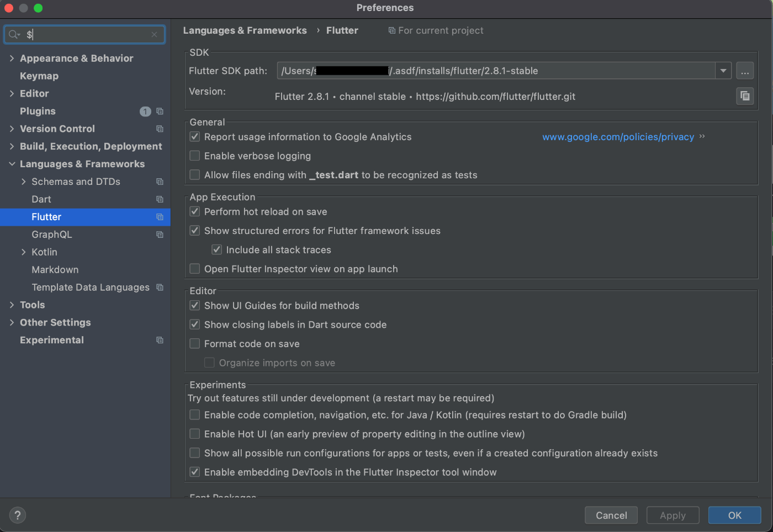Enable code completion for Java / Kotlin checkbox

coord(195,415)
